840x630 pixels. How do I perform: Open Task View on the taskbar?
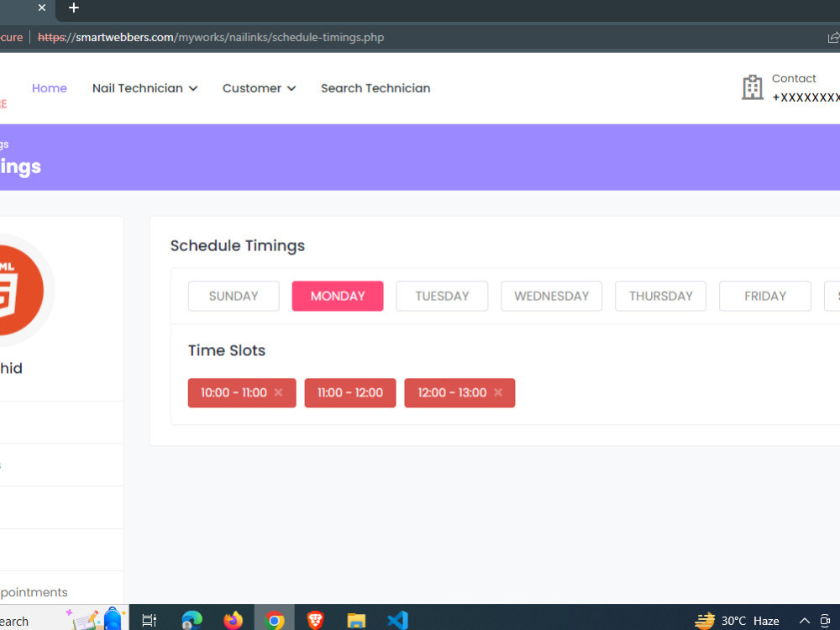coord(149,621)
